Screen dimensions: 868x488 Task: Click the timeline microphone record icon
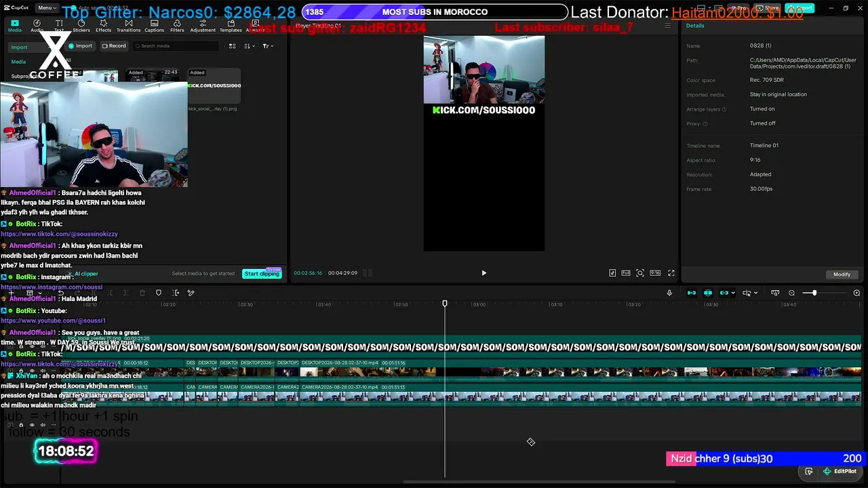coord(669,293)
